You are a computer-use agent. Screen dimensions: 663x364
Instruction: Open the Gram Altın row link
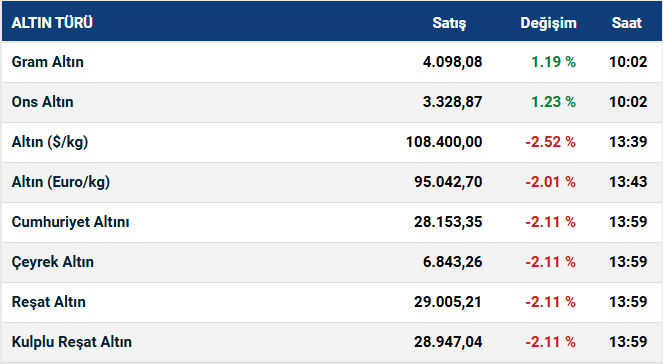tap(47, 62)
